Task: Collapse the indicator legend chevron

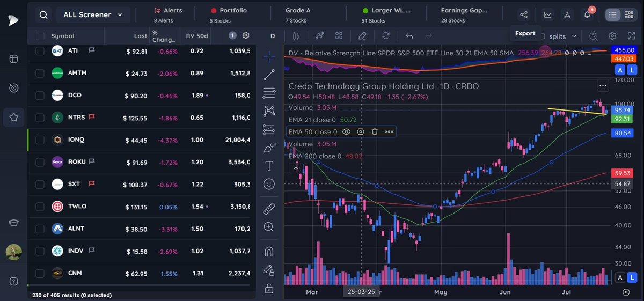Action: [x=296, y=168]
